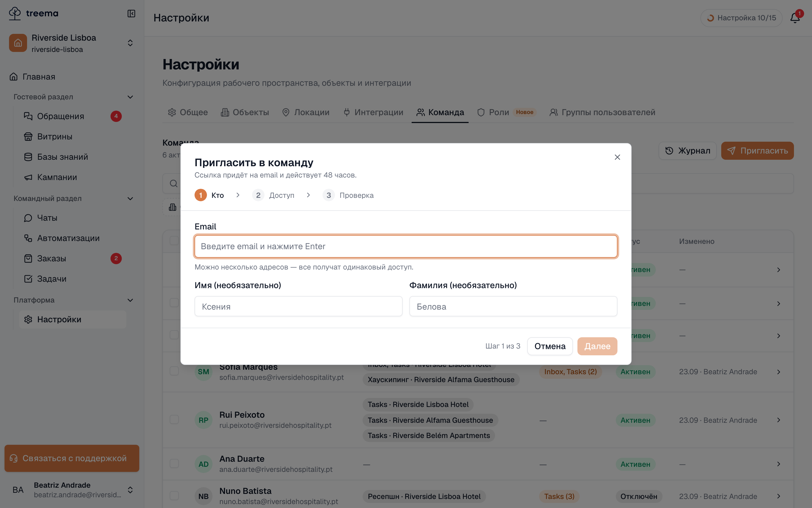Open Витрины section
The height and width of the screenshot is (508, 812).
pos(73,136)
